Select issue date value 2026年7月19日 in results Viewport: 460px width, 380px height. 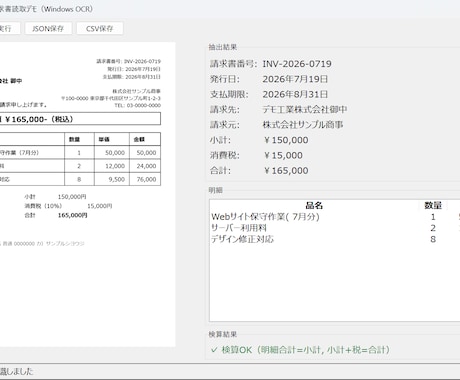pos(295,79)
